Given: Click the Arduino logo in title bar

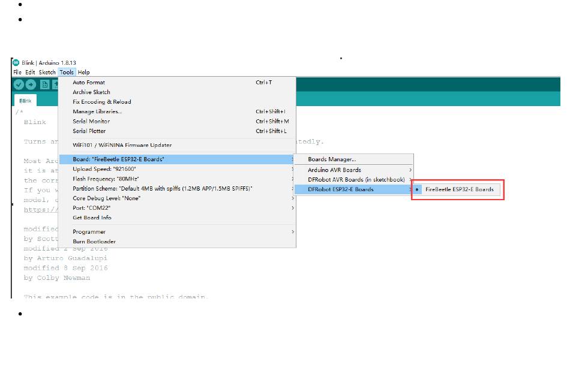Looking at the screenshot, I should click(16, 62).
